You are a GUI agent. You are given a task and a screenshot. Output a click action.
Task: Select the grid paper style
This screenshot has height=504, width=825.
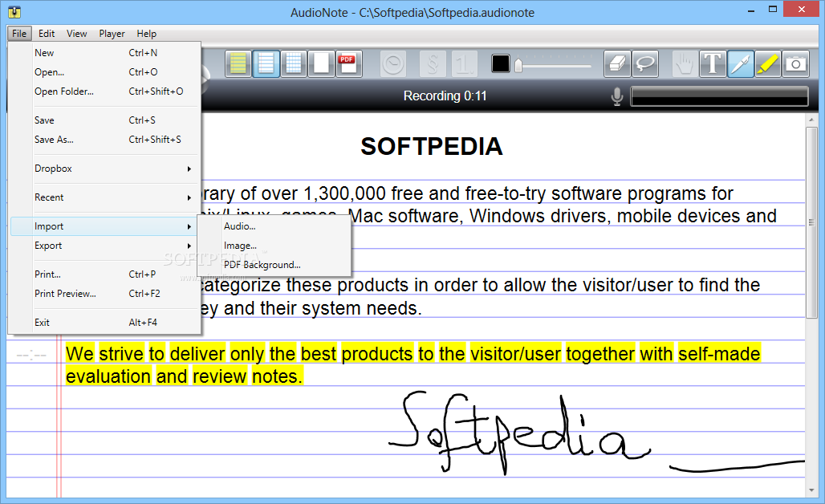[x=293, y=64]
